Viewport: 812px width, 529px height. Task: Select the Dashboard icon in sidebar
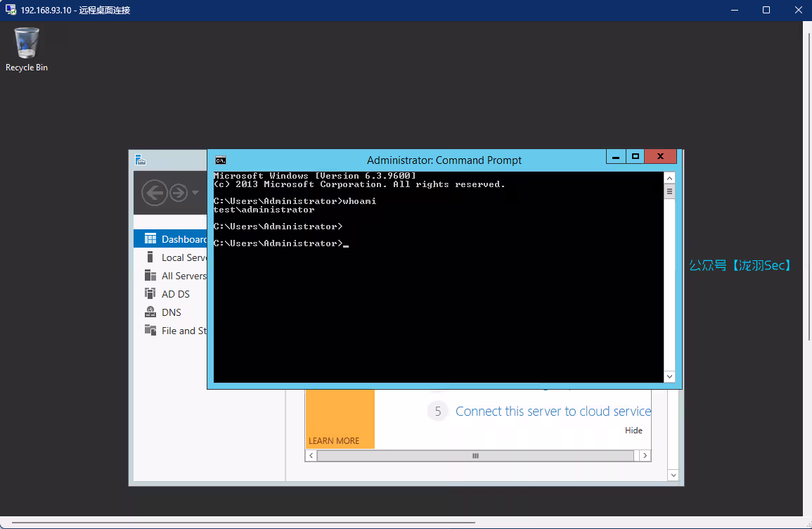[150, 239]
